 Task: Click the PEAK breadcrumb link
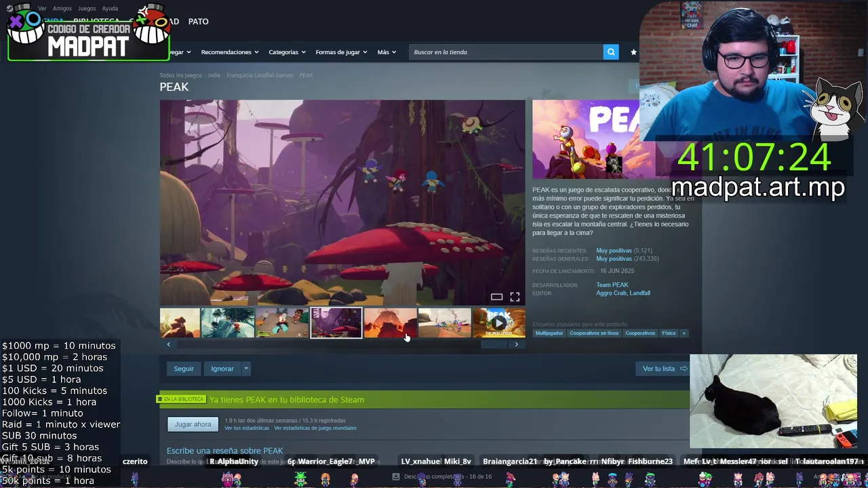[307, 75]
